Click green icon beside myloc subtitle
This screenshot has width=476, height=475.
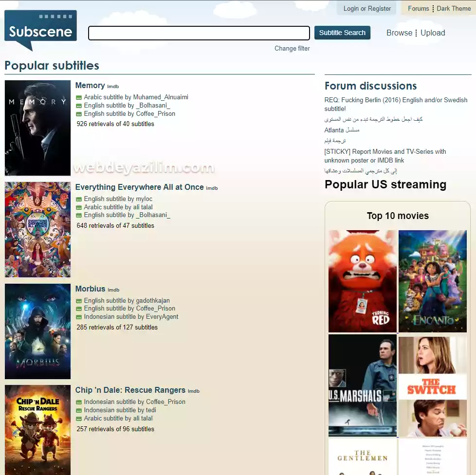79,200
